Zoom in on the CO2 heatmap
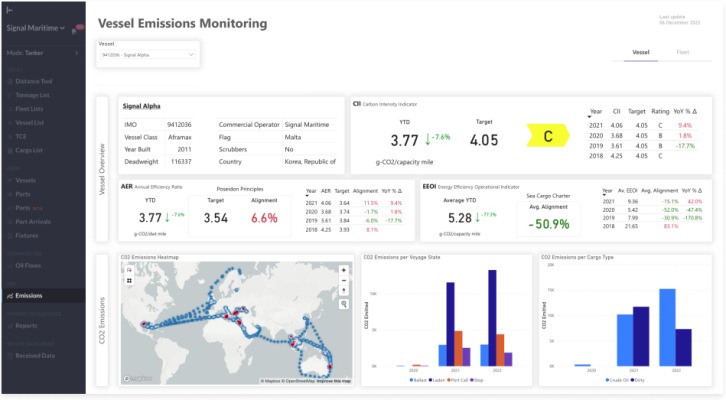726x400 pixels. [x=344, y=269]
